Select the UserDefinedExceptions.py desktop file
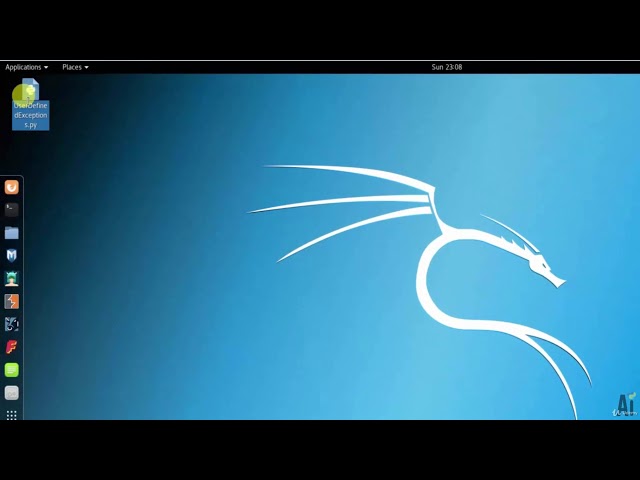The height and width of the screenshot is (480, 640). (31, 104)
